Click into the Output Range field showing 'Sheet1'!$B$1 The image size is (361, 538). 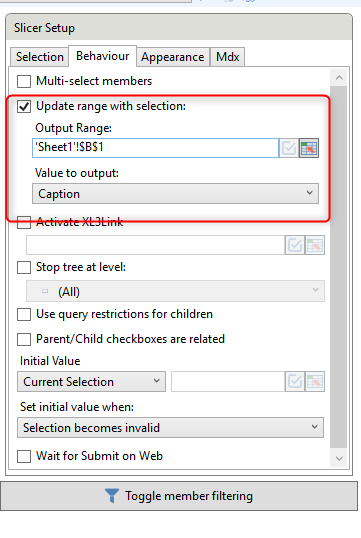pos(155,148)
